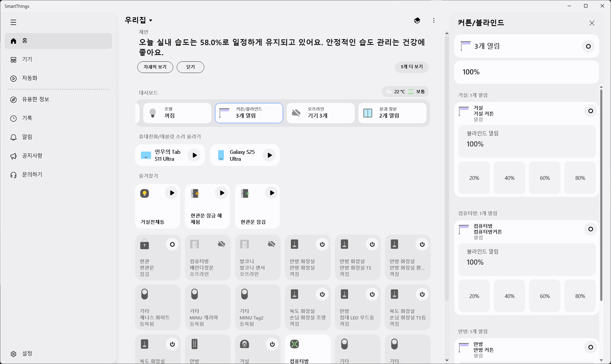Viewport: 611px width, 364px height.
Task: Toggle the 현관문 lock button
Action: click(172, 244)
